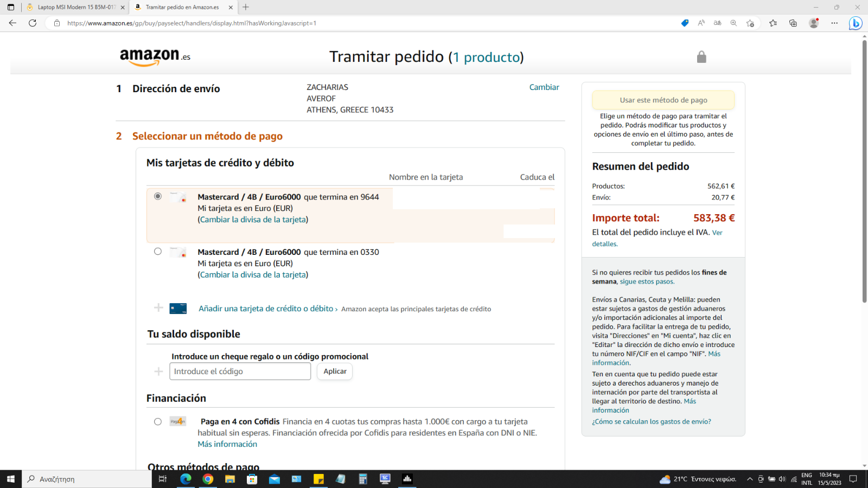Viewport: 868px width, 488px height.
Task: Open the browser profile avatar
Action: [814, 23]
